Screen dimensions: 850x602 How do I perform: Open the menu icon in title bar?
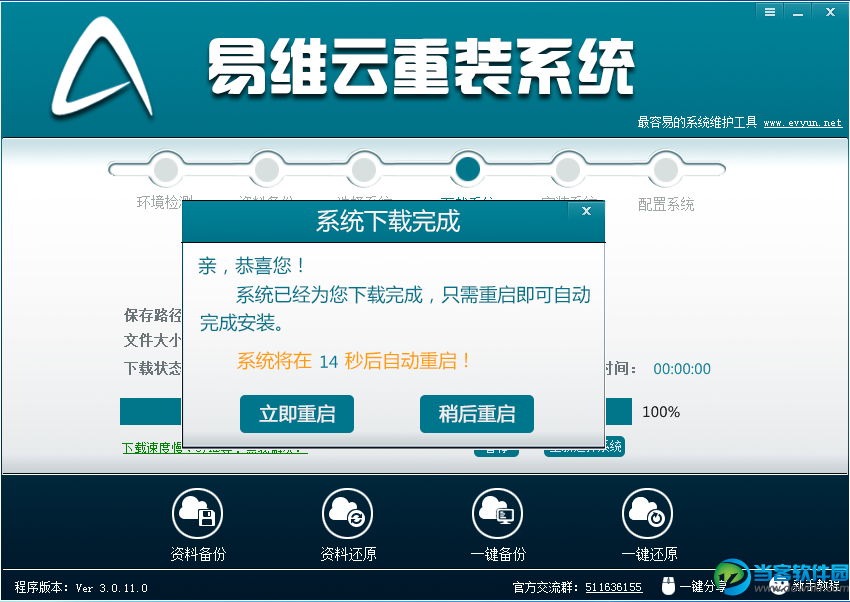[770, 12]
